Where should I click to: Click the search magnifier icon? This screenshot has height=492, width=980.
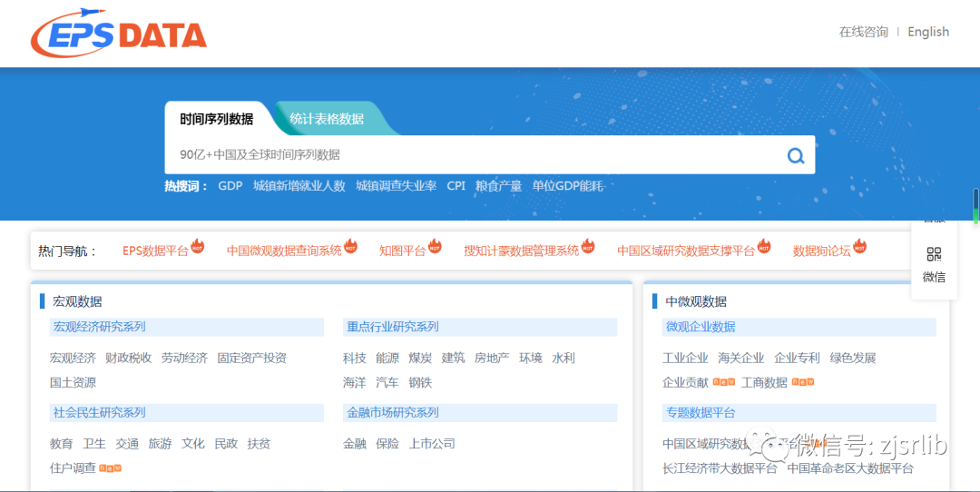[x=795, y=155]
